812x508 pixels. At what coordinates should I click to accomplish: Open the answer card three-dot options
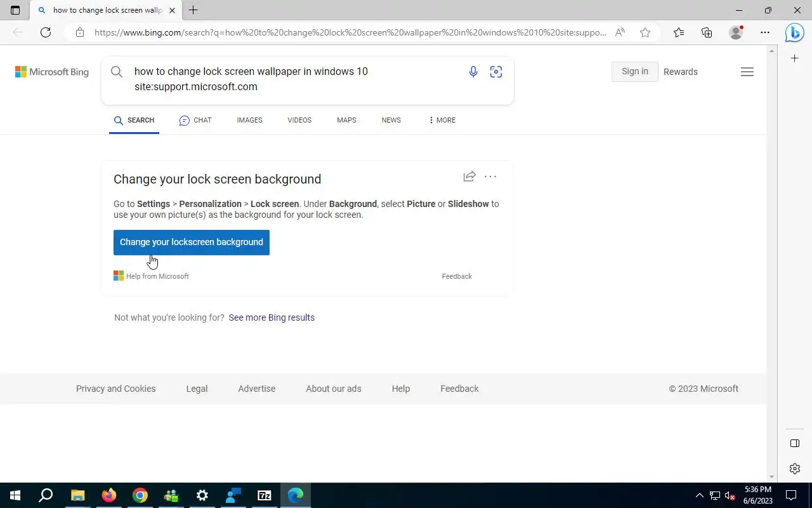click(490, 177)
